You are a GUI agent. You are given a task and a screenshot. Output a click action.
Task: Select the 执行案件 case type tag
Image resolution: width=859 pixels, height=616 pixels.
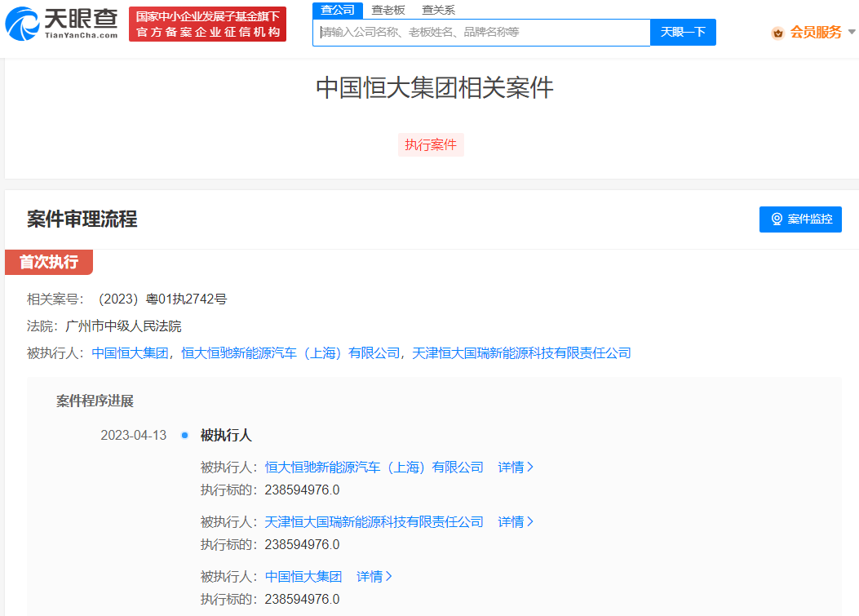431,144
